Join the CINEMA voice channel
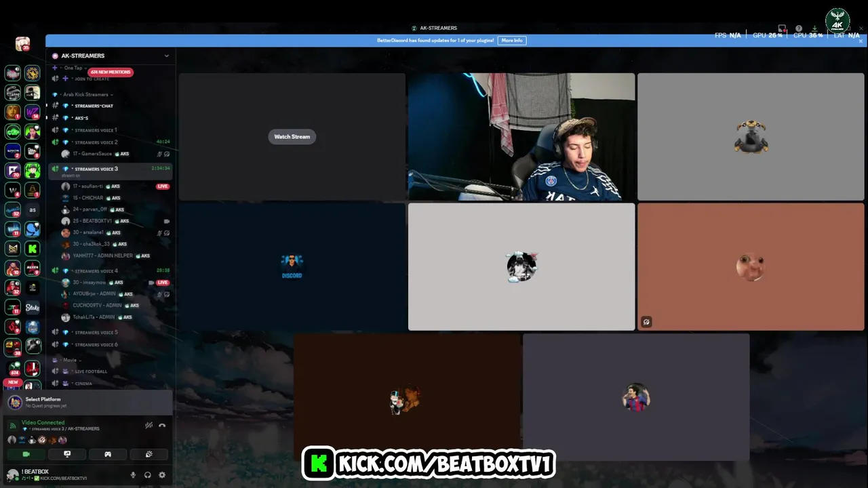This screenshot has width=868, height=488. pos(110,383)
